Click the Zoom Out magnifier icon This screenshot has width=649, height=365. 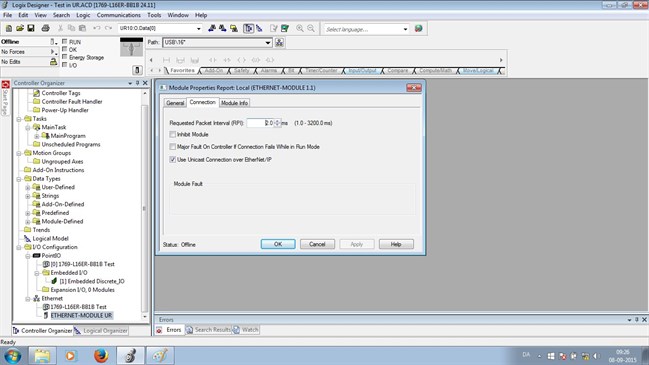(x=311, y=28)
